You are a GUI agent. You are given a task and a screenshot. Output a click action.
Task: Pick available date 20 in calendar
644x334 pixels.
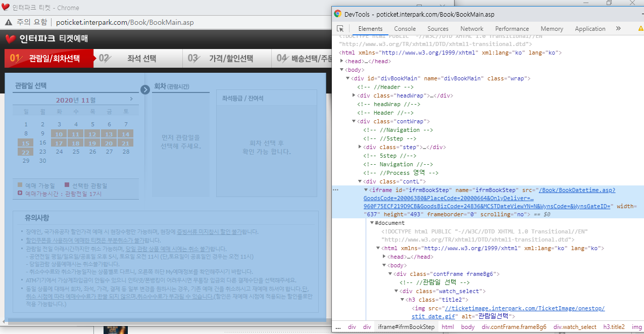(x=109, y=143)
